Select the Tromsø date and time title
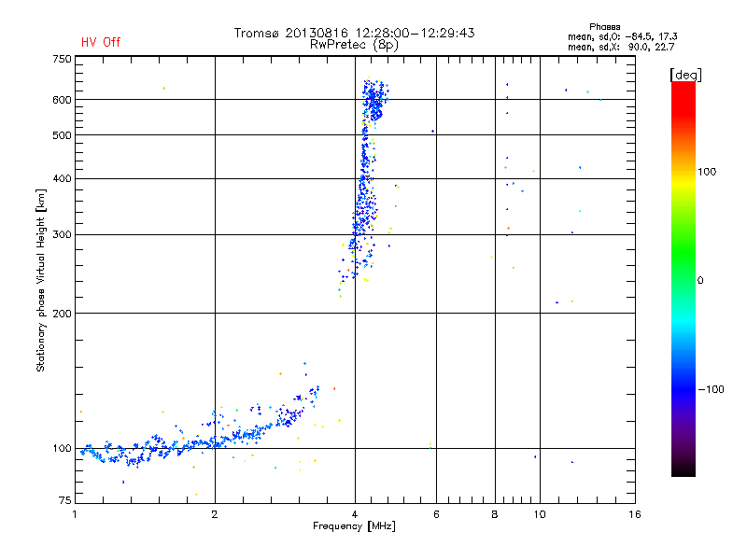The image size is (747, 560). pos(354,33)
